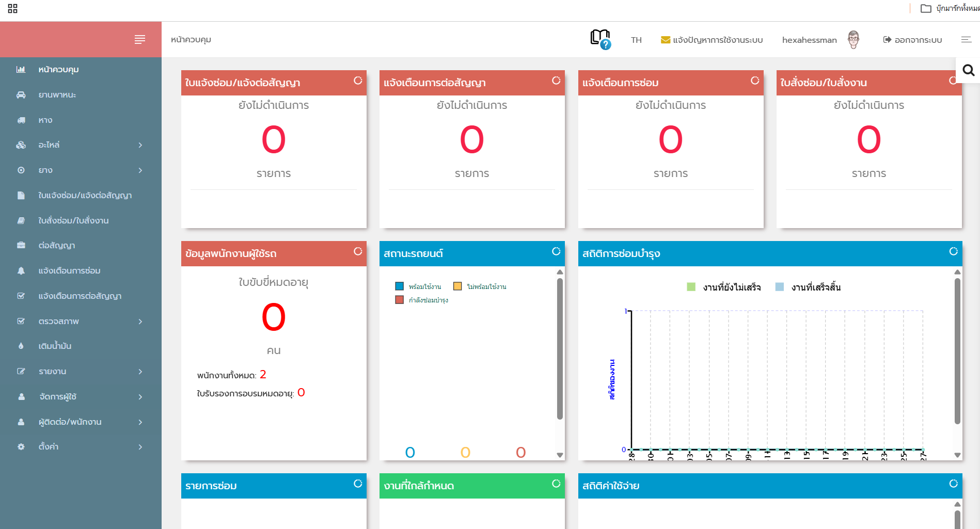Refresh แจ้งเตือนการซ่อม card
Viewport: 980px width, 529px height.
pos(755,81)
